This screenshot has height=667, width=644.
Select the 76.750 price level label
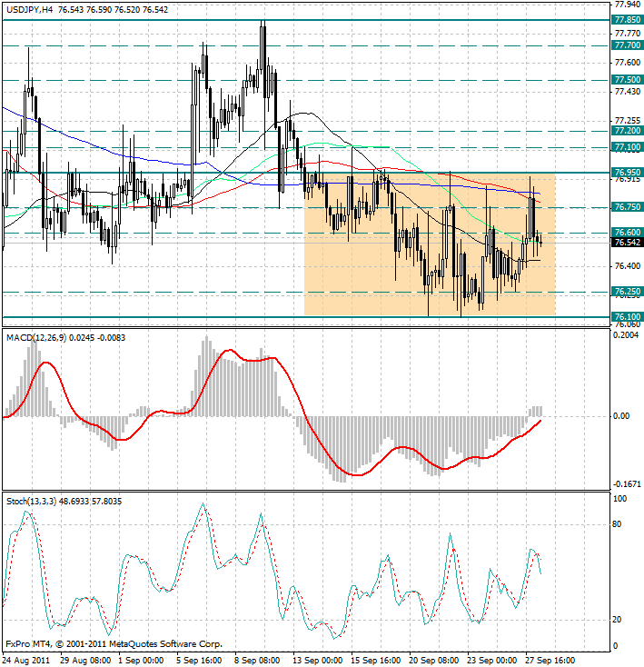point(628,207)
